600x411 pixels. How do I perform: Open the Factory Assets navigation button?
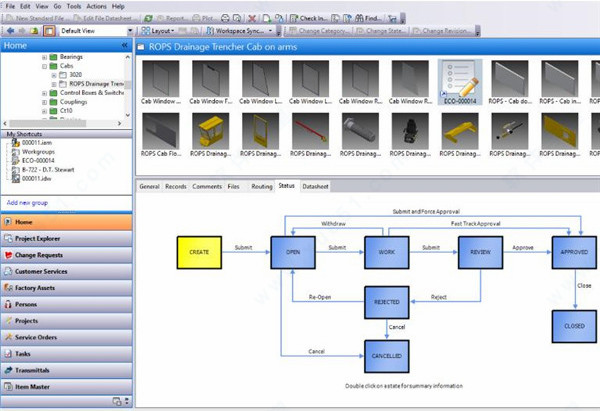[67, 288]
